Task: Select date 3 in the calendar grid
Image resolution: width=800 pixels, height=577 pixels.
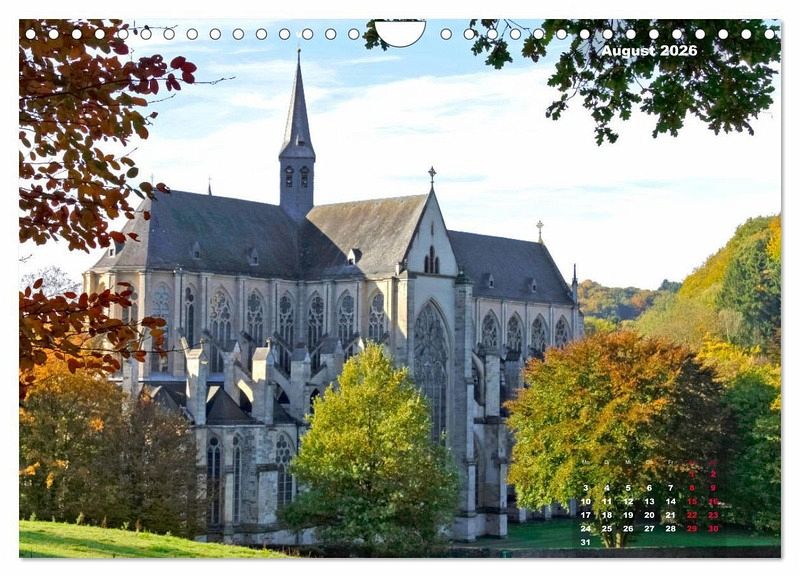Action: pos(586,488)
